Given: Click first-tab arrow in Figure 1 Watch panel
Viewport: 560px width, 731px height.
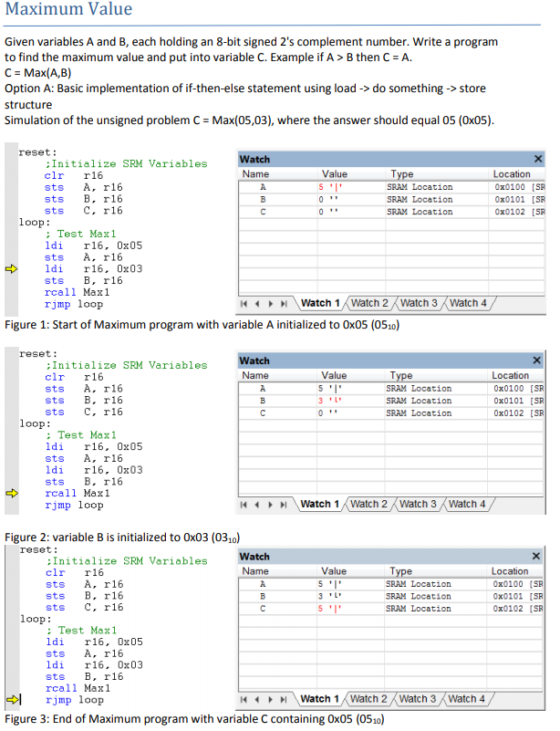Looking at the screenshot, I should click(244, 304).
